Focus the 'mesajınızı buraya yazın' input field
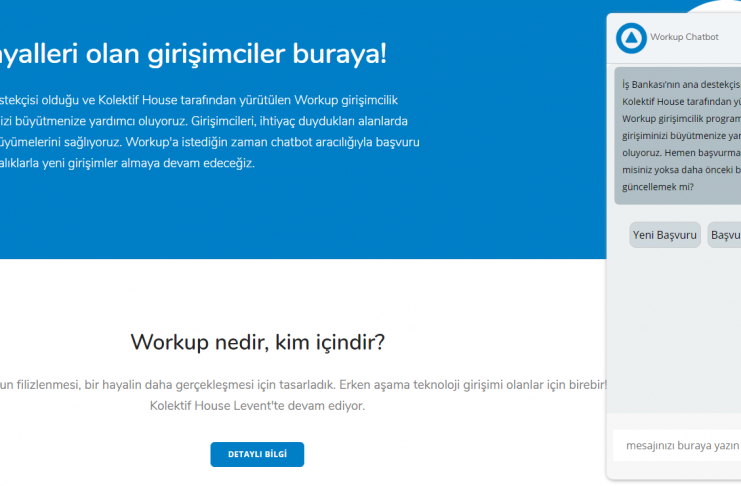741x486 pixels. click(677, 445)
